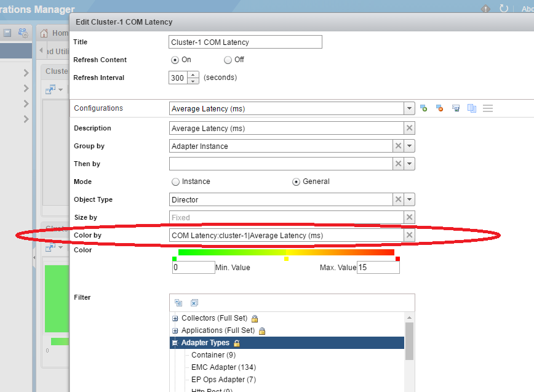Viewport: 534px width, 392px height.
Task: Open the Configurations dropdown
Action: coord(409,108)
